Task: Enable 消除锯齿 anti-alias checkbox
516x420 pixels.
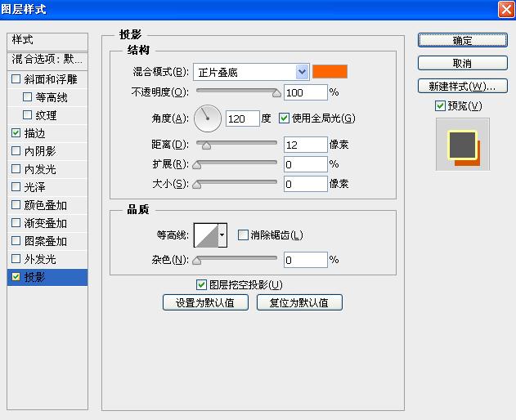Action: coord(243,235)
